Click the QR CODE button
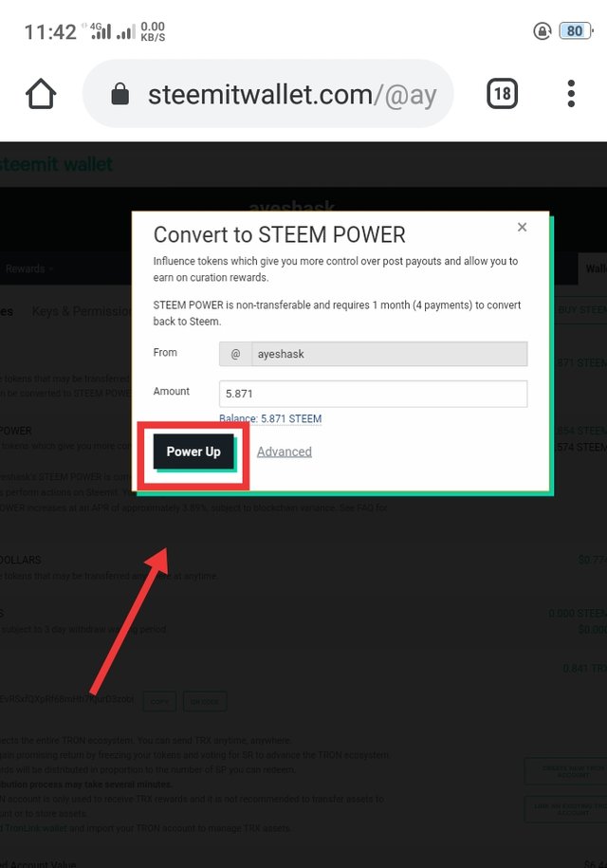 tap(205, 701)
